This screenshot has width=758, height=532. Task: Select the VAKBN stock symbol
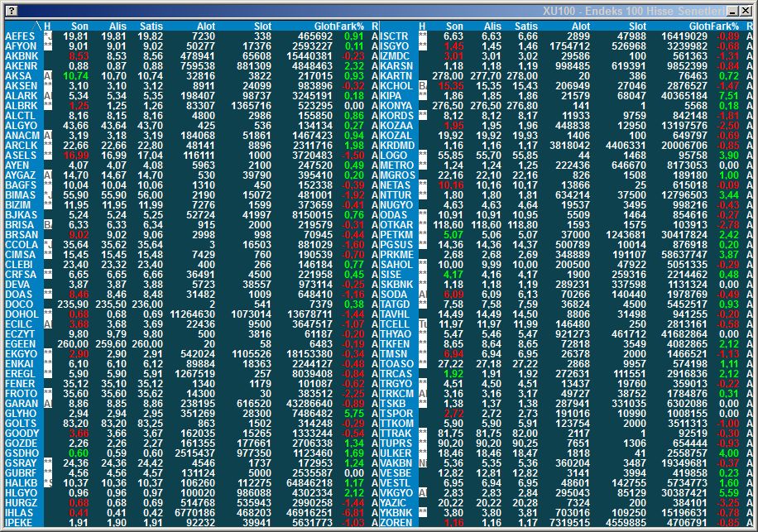click(397, 463)
